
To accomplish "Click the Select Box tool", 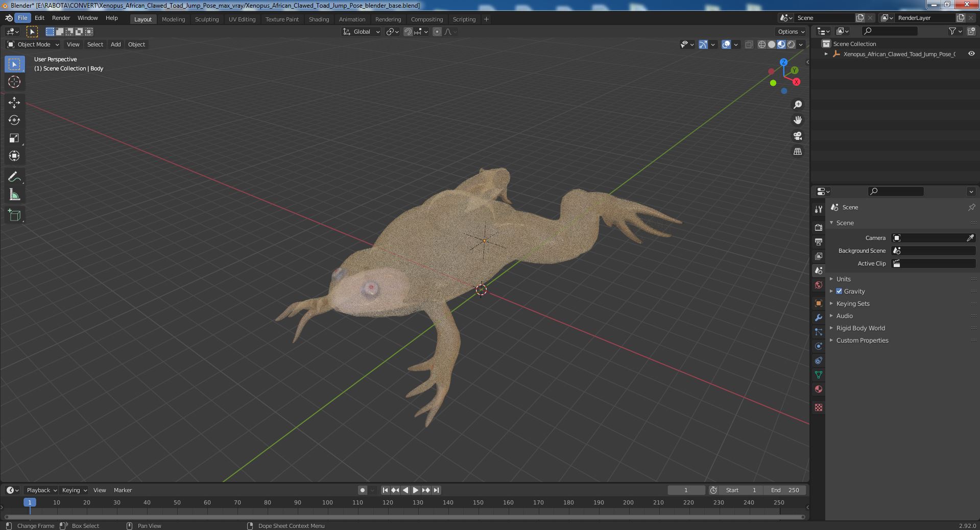I will coord(14,64).
